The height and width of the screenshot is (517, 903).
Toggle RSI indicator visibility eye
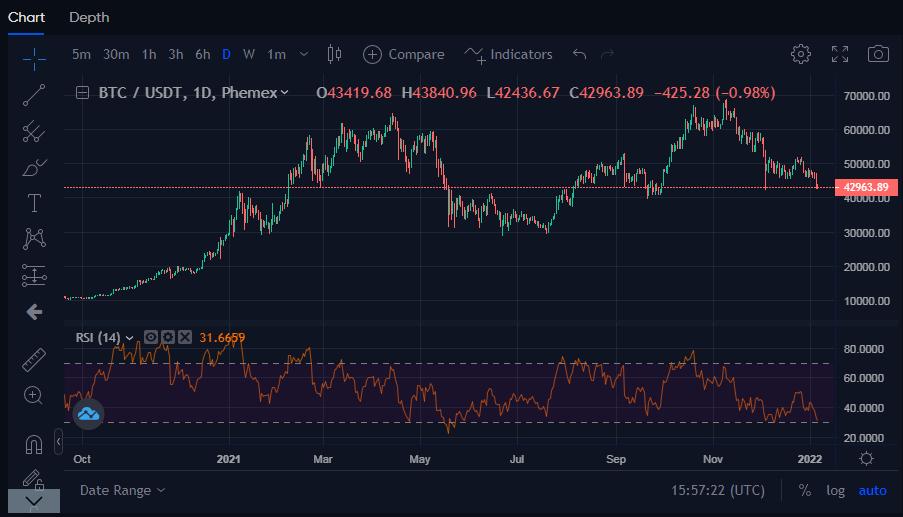click(x=151, y=337)
